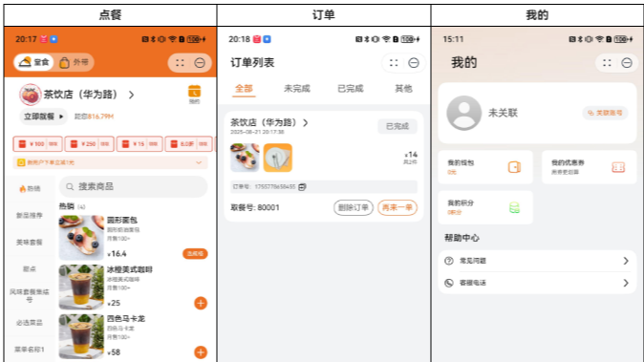The image size is (644, 362).
Task: Claim the ¥250 coupon
Action: 89,144
